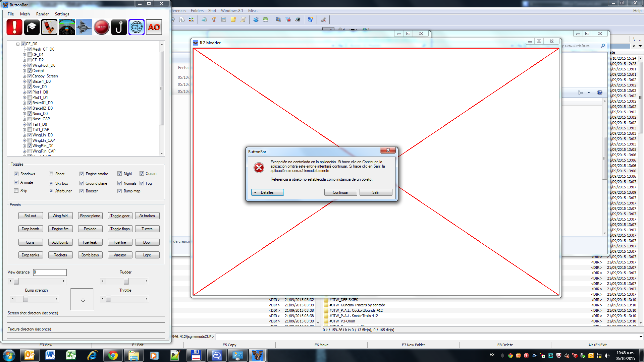Click the graduation cap toolbar icon
Image resolution: width=644 pixels, height=362 pixels.
32,27
